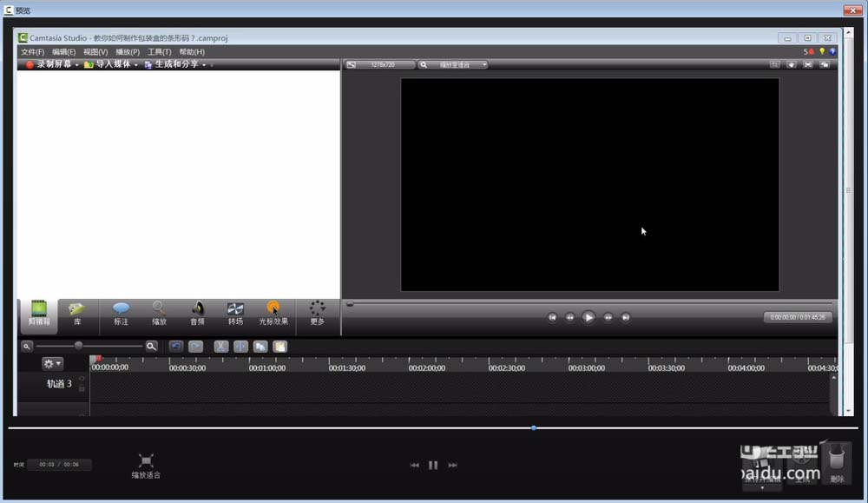The image size is (868, 503).
Task: Pause the outer preview player
Action: (433, 466)
